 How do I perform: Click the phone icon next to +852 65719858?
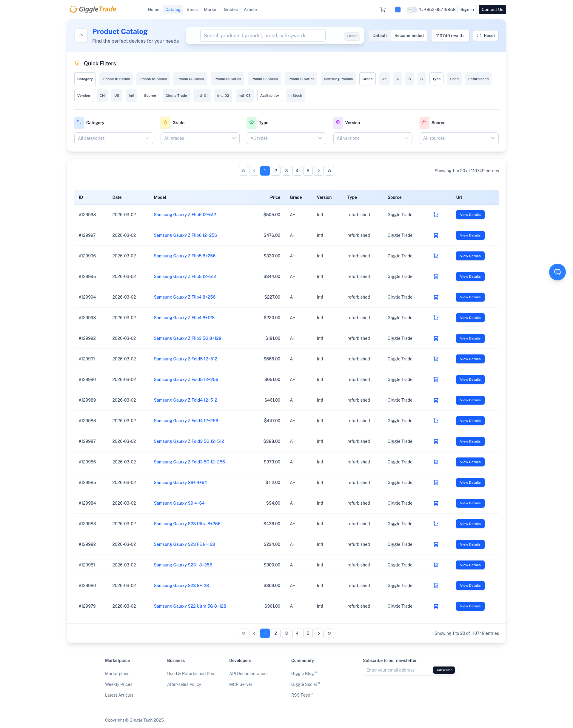click(421, 9)
